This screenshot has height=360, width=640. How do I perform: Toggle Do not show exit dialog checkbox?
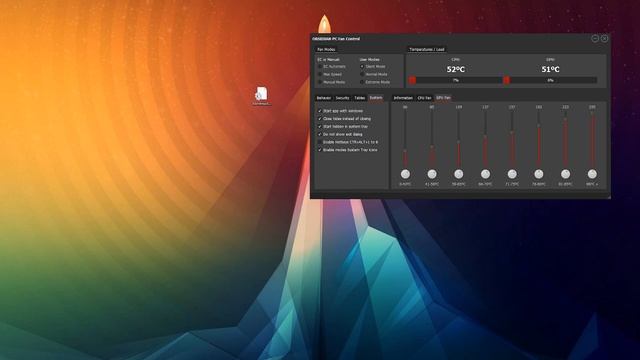[x=320, y=134]
